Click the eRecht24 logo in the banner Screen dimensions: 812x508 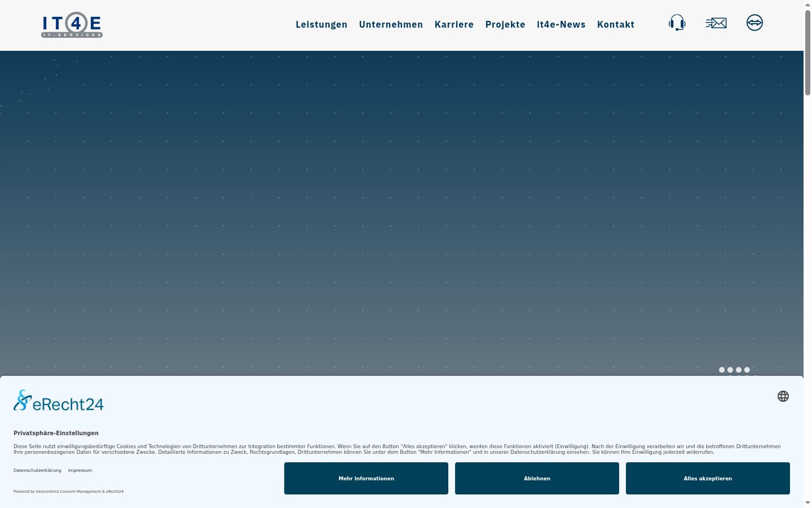59,401
